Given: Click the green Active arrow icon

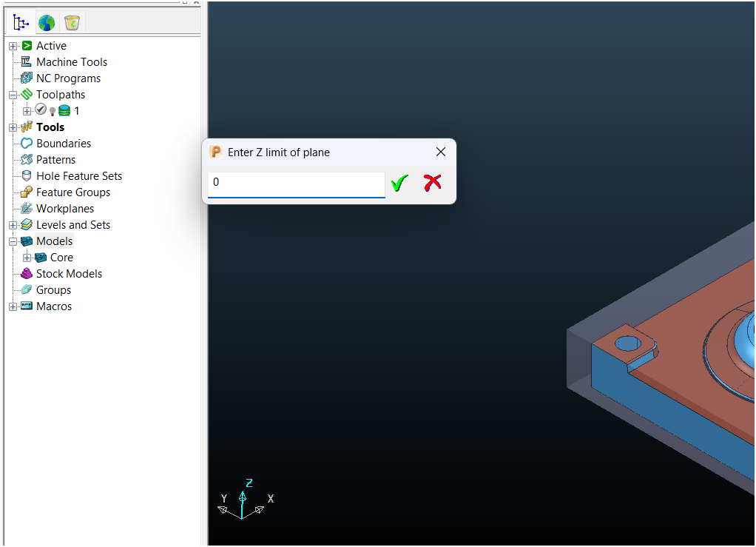Looking at the screenshot, I should pyautogui.click(x=27, y=45).
